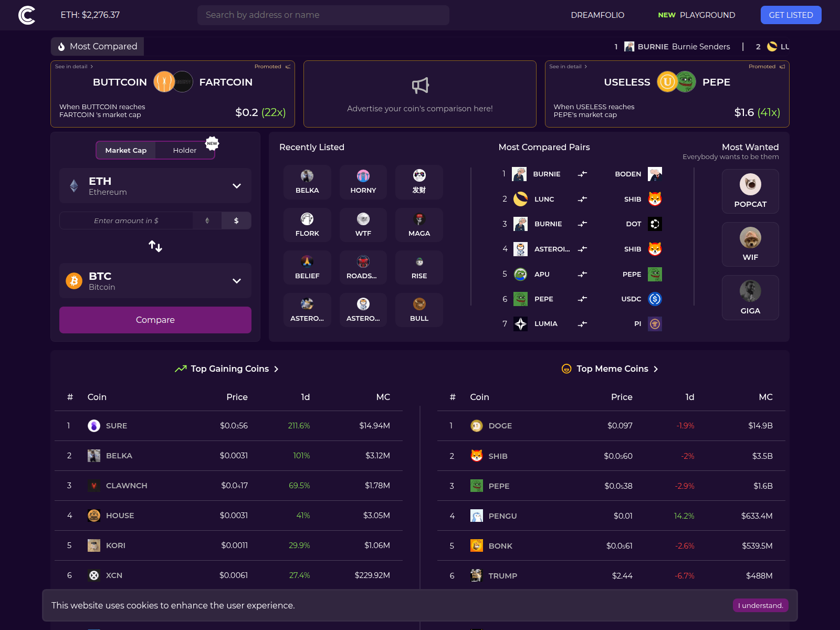This screenshot has width=840, height=630.
Task: Click compare arrows between ASTEROI... and SHIB
Action: click(582, 249)
